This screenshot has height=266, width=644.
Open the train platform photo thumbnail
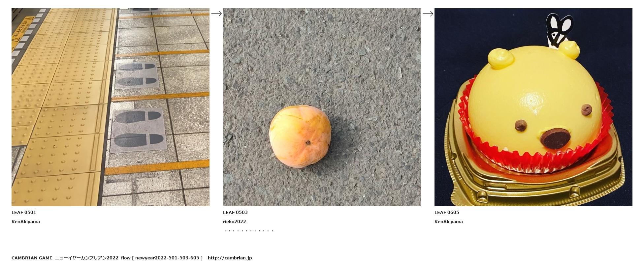pos(111,107)
